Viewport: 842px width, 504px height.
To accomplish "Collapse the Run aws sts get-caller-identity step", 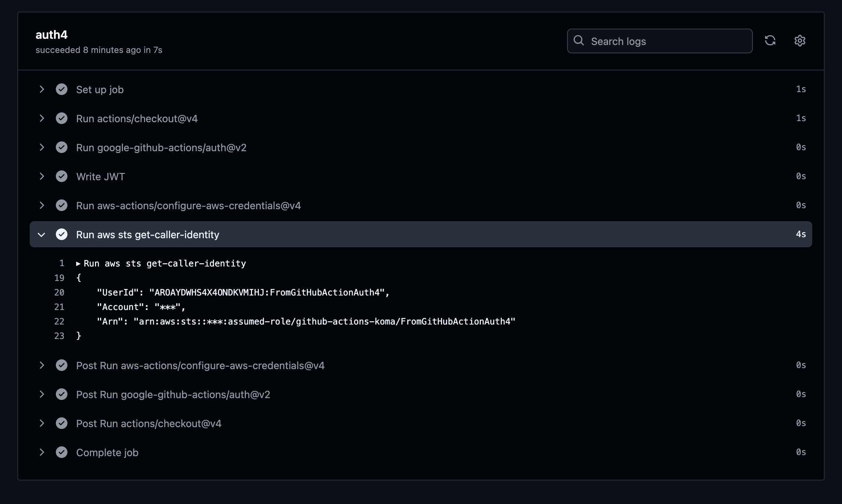I will coord(42,235).
